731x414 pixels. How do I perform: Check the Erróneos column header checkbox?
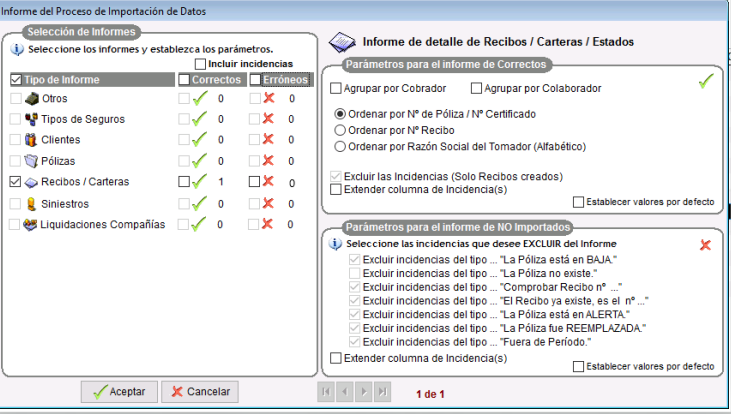tap(255, 80)
